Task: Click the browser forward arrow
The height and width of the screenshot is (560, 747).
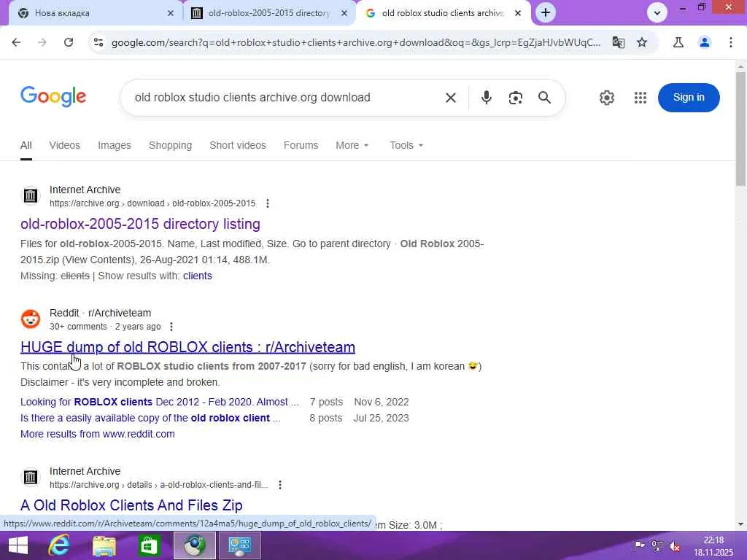Action: [42, 42]
